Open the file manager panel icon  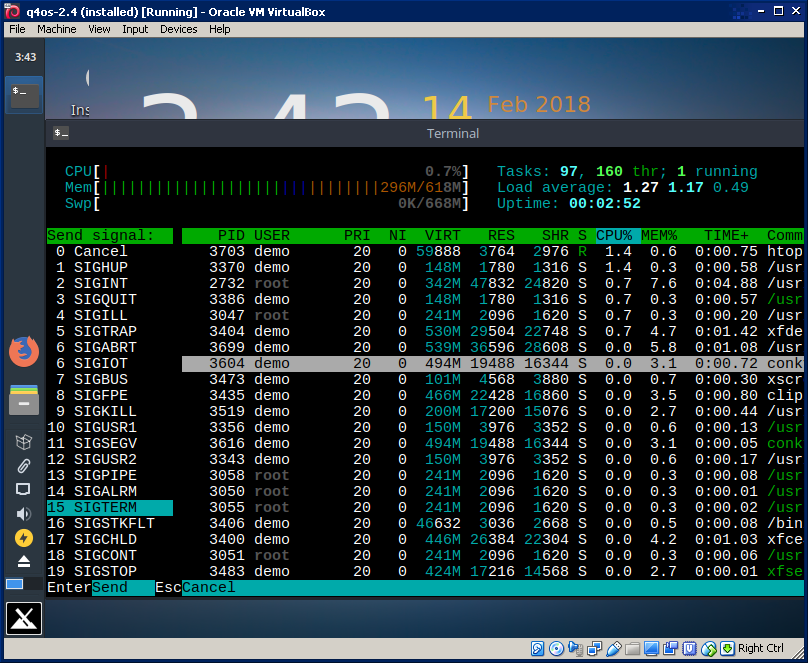[x=22, y=399]
